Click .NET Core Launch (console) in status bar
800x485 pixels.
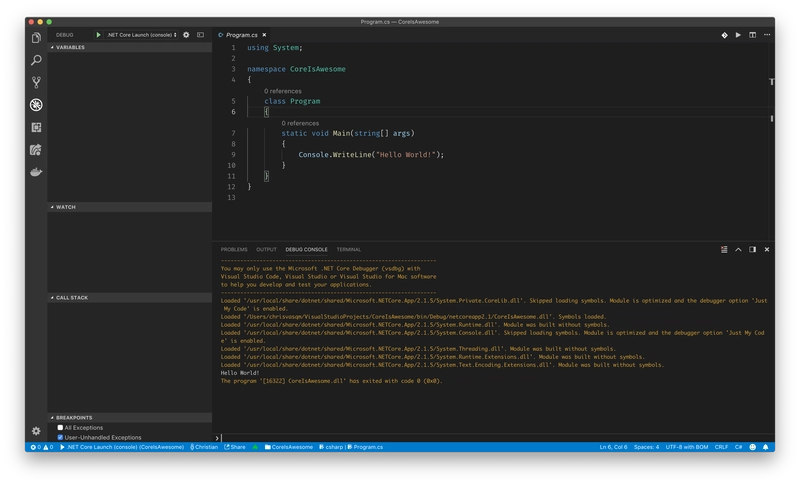click(122, 447)
